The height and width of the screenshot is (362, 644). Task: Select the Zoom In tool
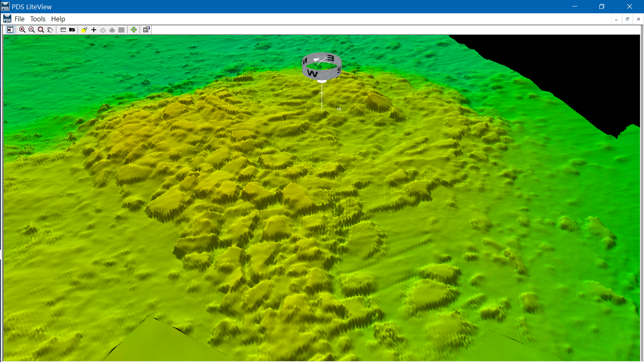click(22, 30)
